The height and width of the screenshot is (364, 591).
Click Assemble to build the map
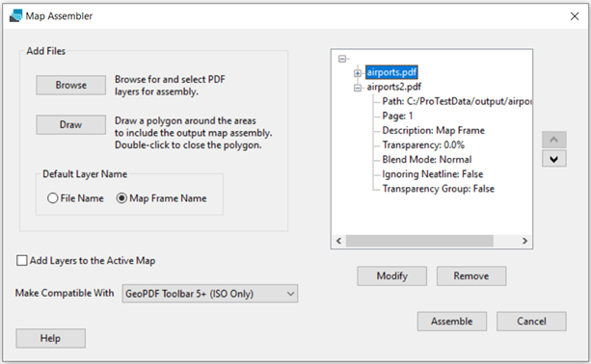[x=452, y=321]
